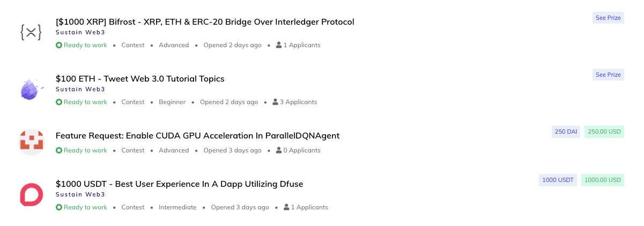Open the Bifrost XRP bridge bounty title
This screenshot has height=226, width=644.
click(205, 22)
